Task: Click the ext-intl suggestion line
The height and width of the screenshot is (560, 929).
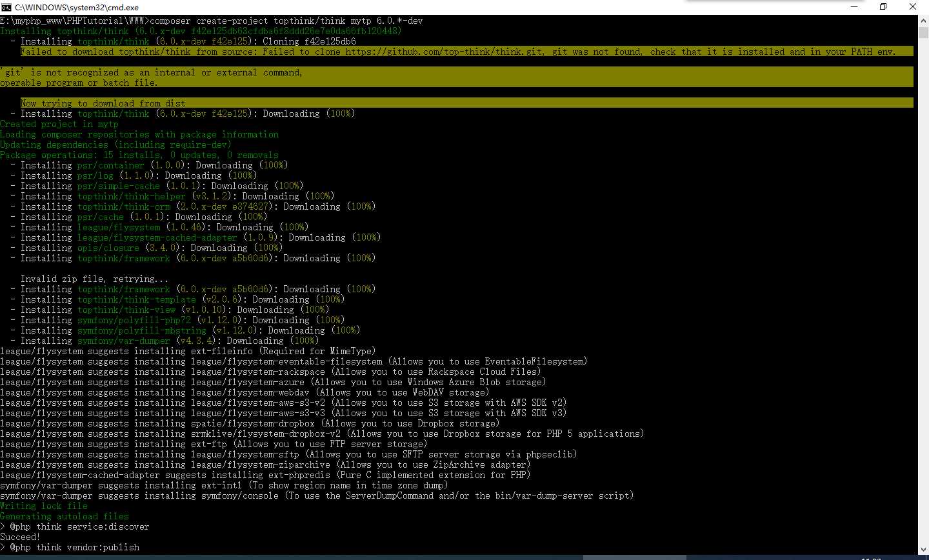Action: pos(224,485)
